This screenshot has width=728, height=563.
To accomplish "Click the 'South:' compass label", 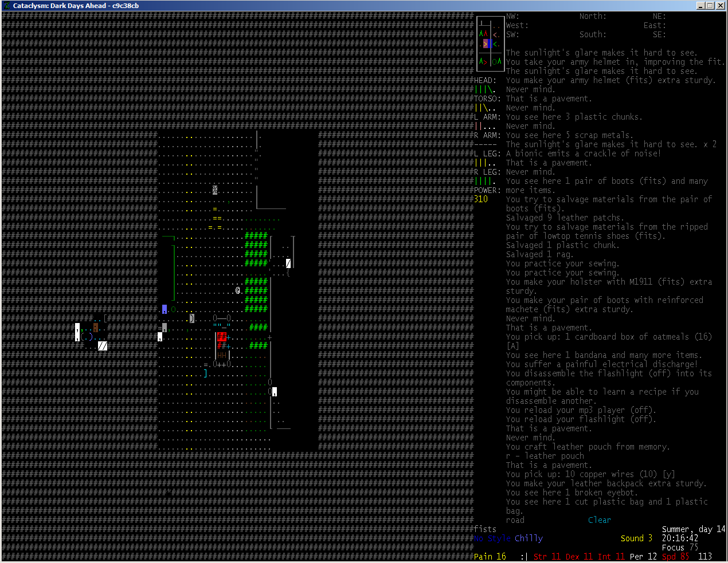I will [x=593, y=34].
